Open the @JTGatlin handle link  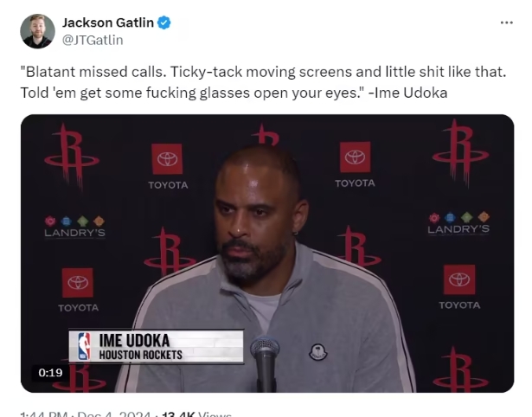(x=93, y=40)
